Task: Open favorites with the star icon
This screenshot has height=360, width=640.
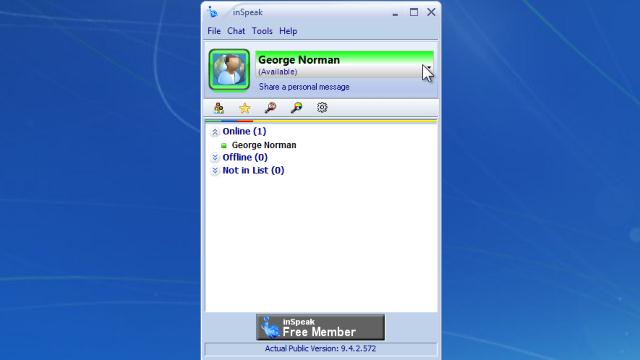Action: pyautogui.click(x=244, y=108)
